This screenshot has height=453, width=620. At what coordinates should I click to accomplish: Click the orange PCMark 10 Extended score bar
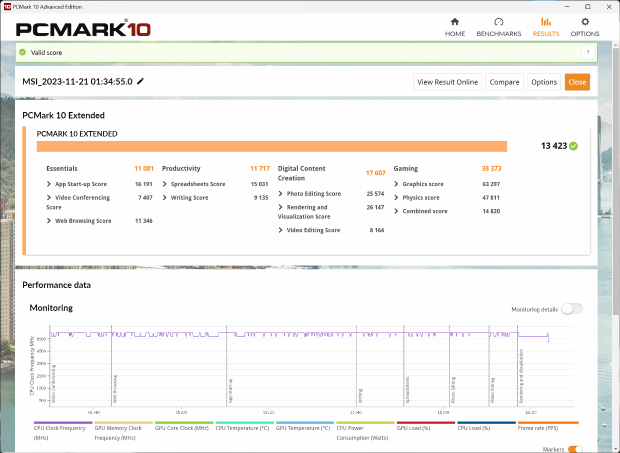pyautogui.click(x=272, y=146)
